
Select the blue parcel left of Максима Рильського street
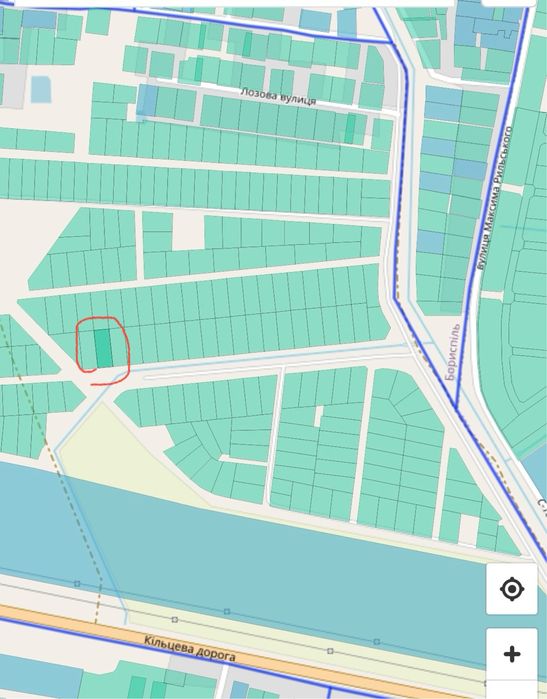470,170
